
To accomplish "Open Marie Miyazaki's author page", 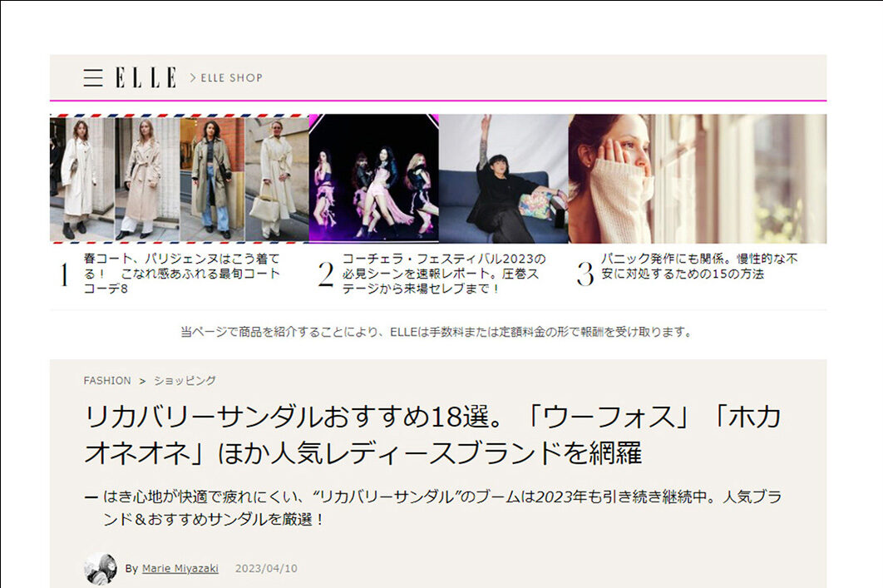I will click(x=180, y=569).
